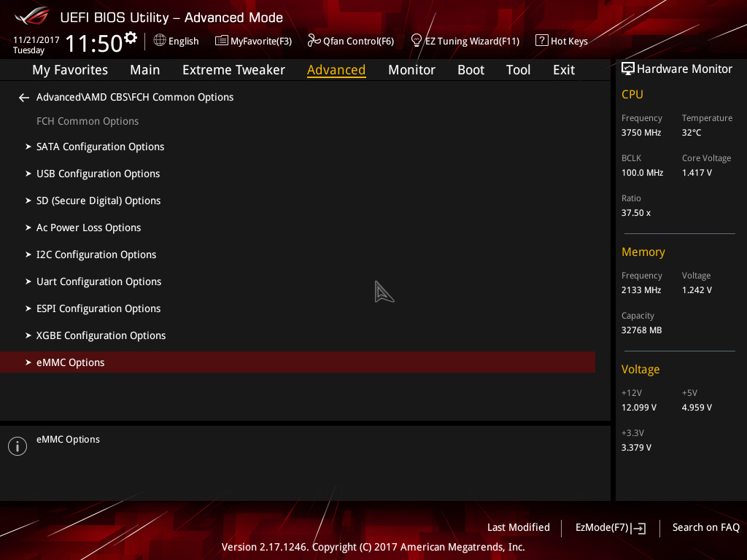Click CPU temperature value 32°C

(x=692, y=133)
